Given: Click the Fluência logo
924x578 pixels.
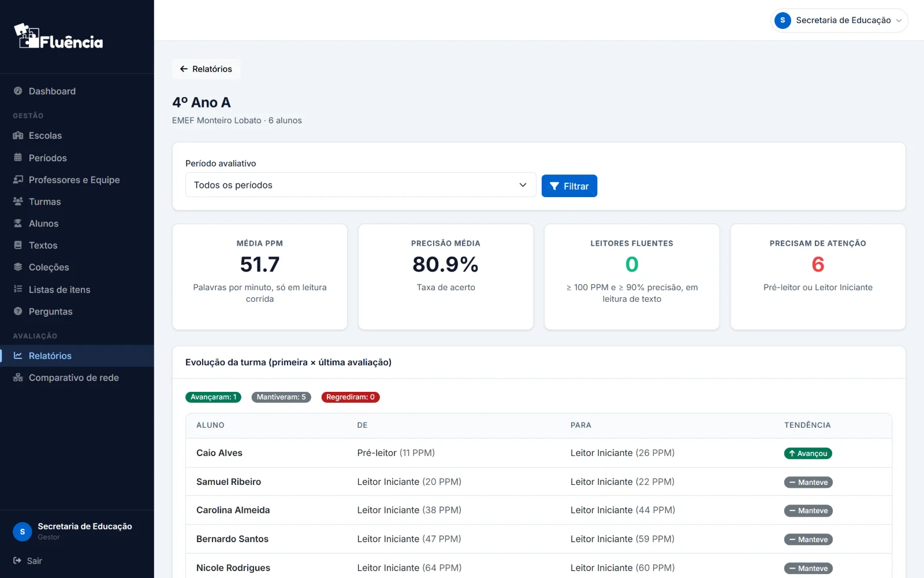Looking at the screenshot, I should coord(58,36).
